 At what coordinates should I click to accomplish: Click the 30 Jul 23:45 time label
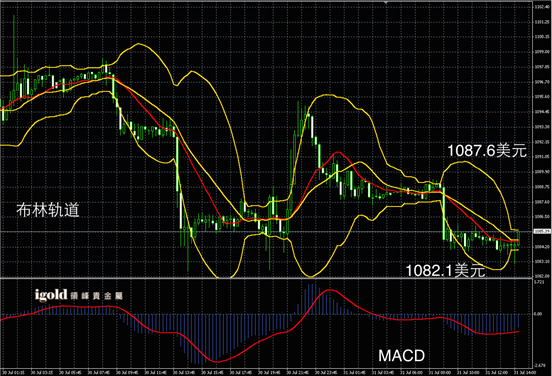pos(326,372)
